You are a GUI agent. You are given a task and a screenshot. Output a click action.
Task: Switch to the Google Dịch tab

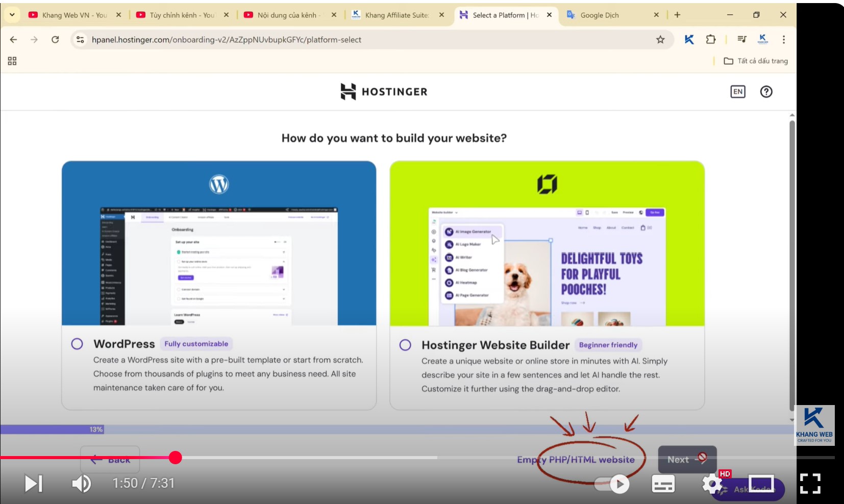coord(599,15)
